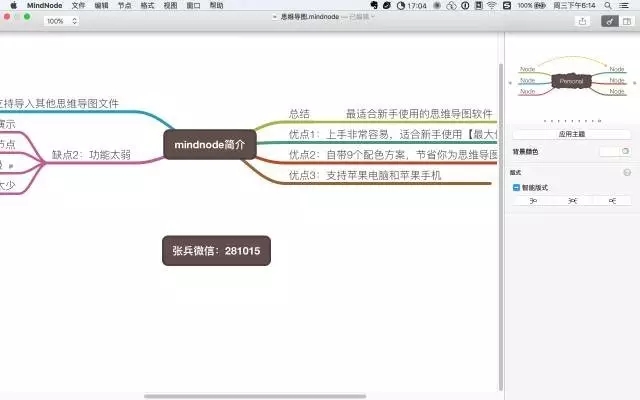Screen dimensions: 640x400
Task: Select the mindnode简介 central node
Action: tap(210, 144)
